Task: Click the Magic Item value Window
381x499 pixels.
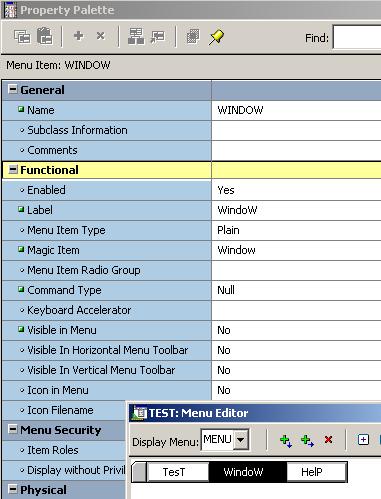Action: [x=236, y=250]
